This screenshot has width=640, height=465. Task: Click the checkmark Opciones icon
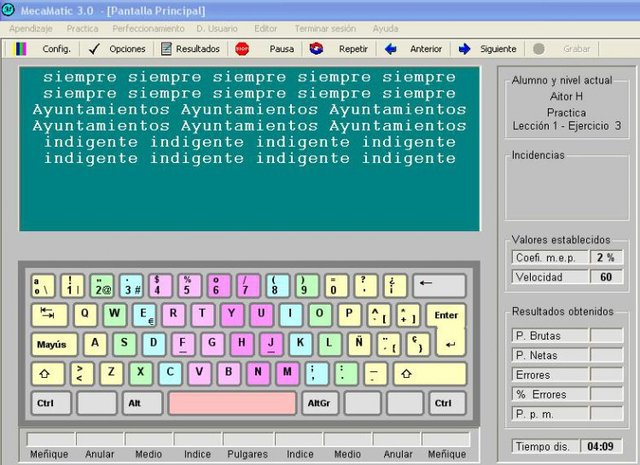[x=94, y=49]
